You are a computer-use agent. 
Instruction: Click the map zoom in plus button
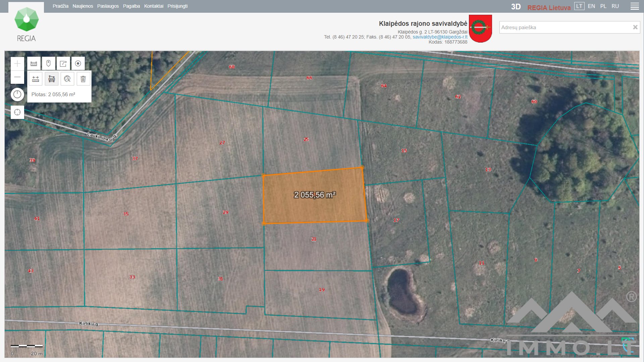coord(17,64)
